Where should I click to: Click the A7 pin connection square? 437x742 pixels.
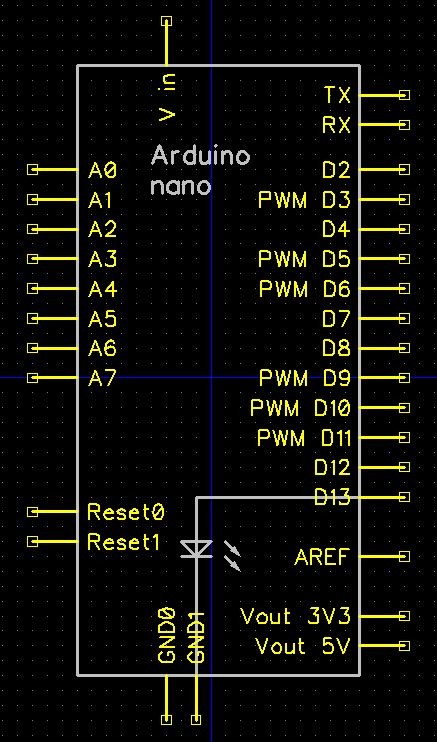[32, 378]
